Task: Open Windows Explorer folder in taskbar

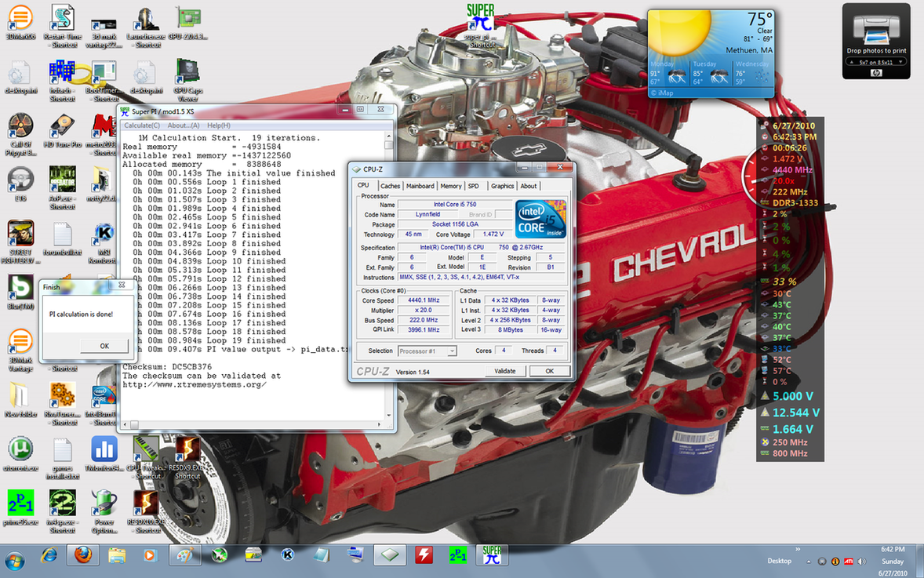Action: [117, 555]
